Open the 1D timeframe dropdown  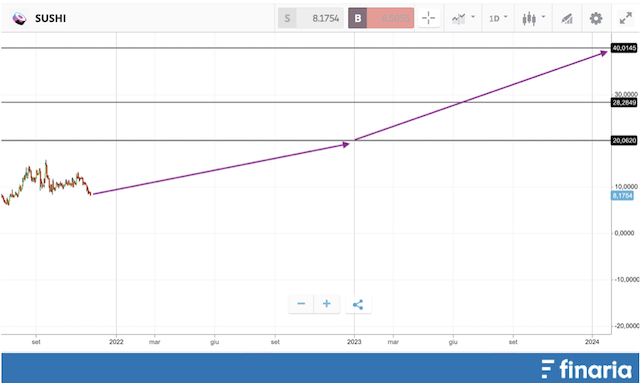[x=498, y=18]
